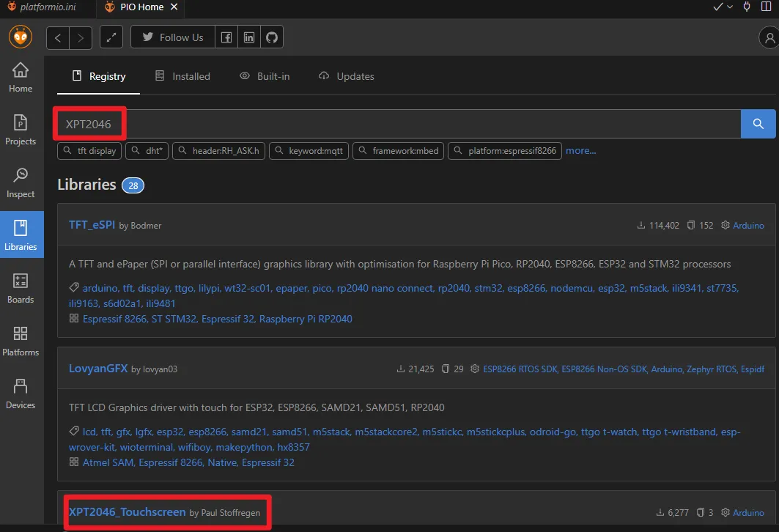Viewport: 779px width, 532px height.
Task: Open the GitHub icon link
Action: point(272,37)
